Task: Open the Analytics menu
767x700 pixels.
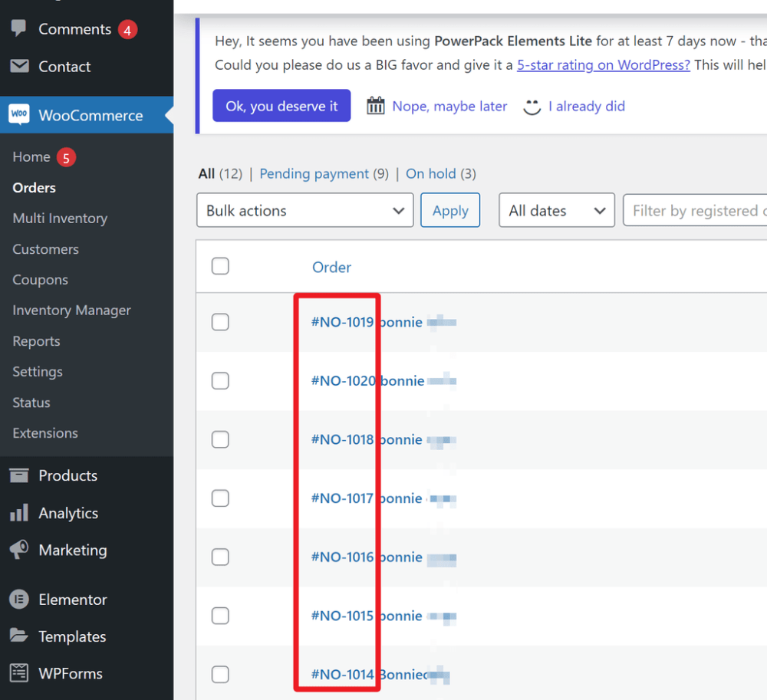Action: click(68, 513)
